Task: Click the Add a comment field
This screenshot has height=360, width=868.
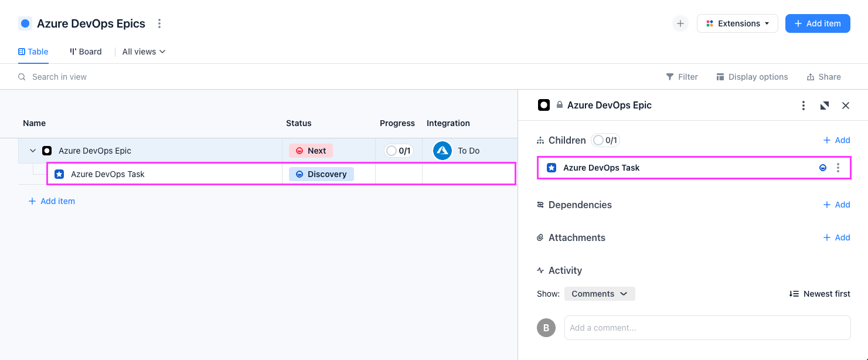Action: click(x=707, y=328)
